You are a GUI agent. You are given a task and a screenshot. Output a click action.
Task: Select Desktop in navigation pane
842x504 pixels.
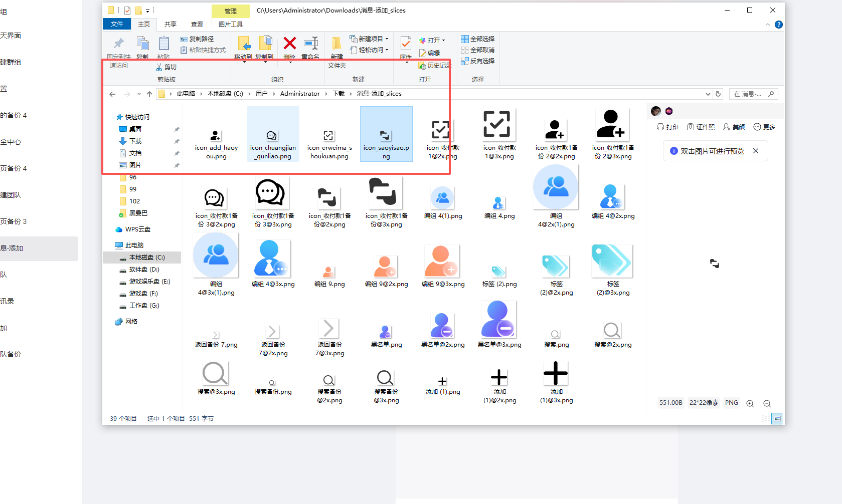131,129
